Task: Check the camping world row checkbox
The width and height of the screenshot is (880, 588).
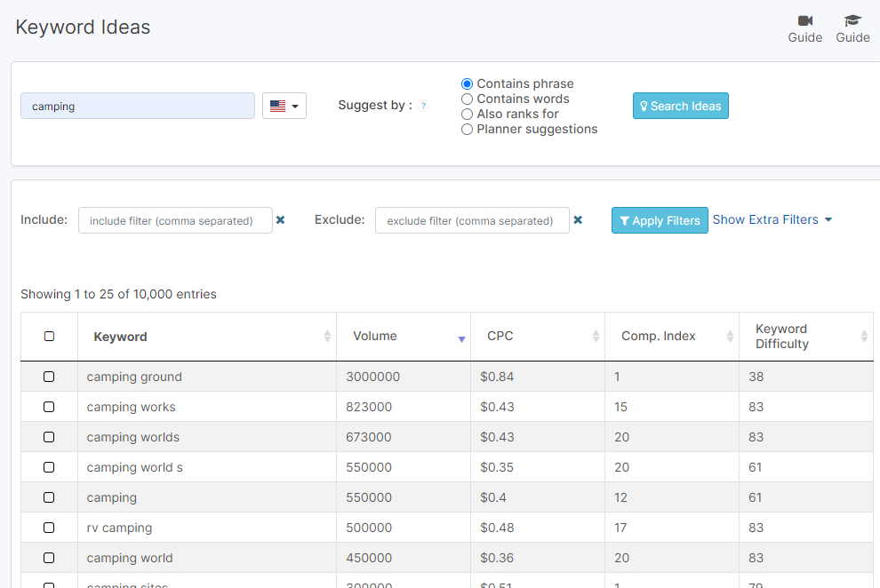Action: pyautogui.click(x=49, y=559)
